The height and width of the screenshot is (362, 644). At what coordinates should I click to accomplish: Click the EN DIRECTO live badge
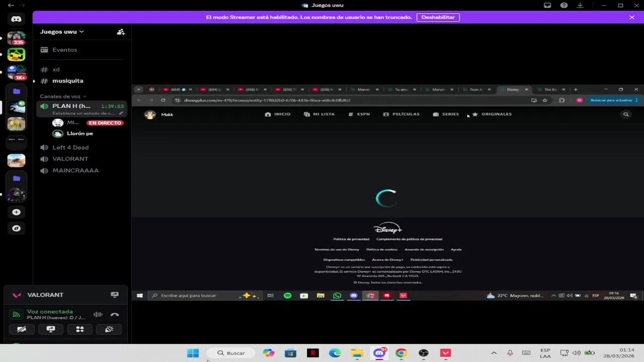click(105, 123)
